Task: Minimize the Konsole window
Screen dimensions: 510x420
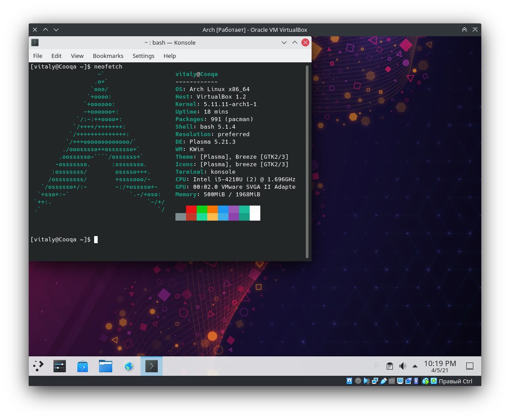Action: (x=284, y=42)
